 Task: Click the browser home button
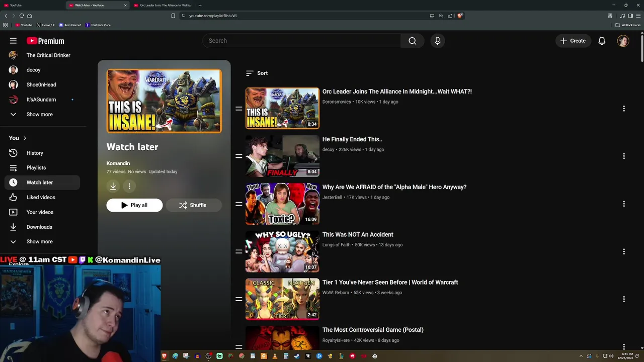point(30,16)
